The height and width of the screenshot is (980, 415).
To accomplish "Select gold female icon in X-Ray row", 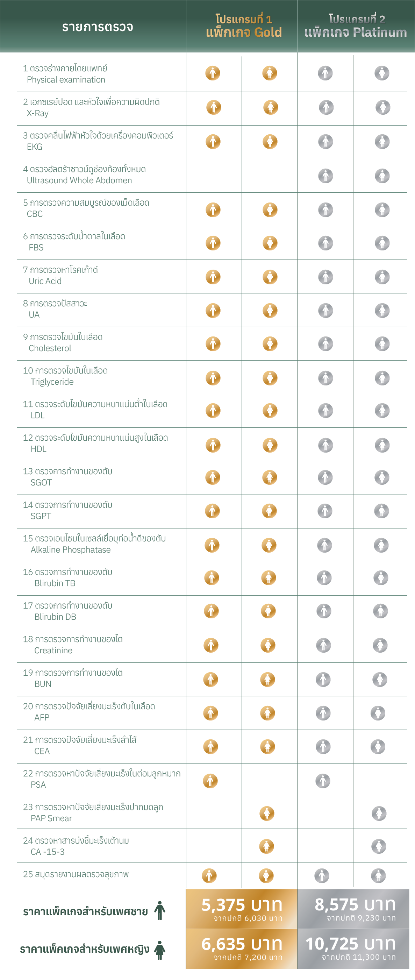I will pyautogui.click(x=271, y=107).
